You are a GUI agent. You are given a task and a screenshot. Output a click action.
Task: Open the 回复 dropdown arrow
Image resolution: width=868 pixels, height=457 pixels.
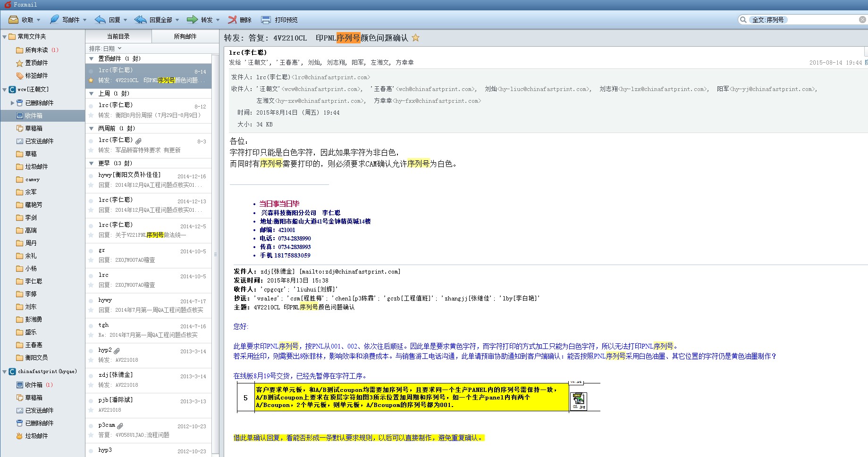(x=126, y=20)
